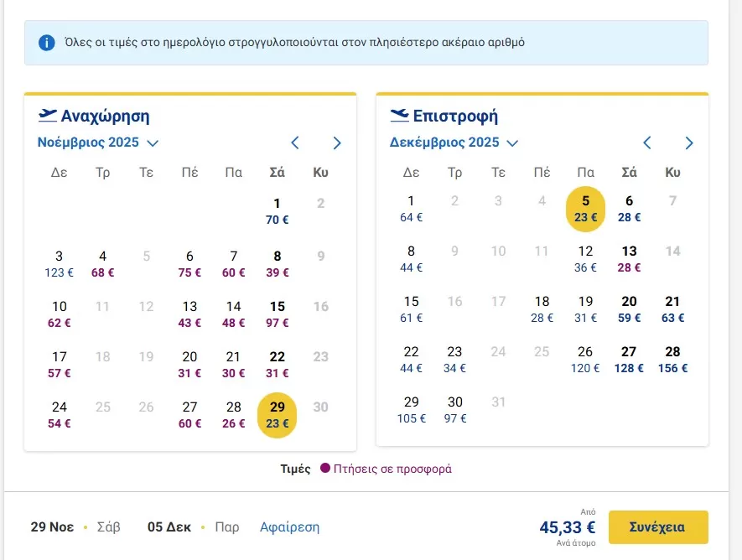Go to previous month in departure calendar
This screenshot has width=742, height=560.
pyautogui.click(x=295, y=143)
